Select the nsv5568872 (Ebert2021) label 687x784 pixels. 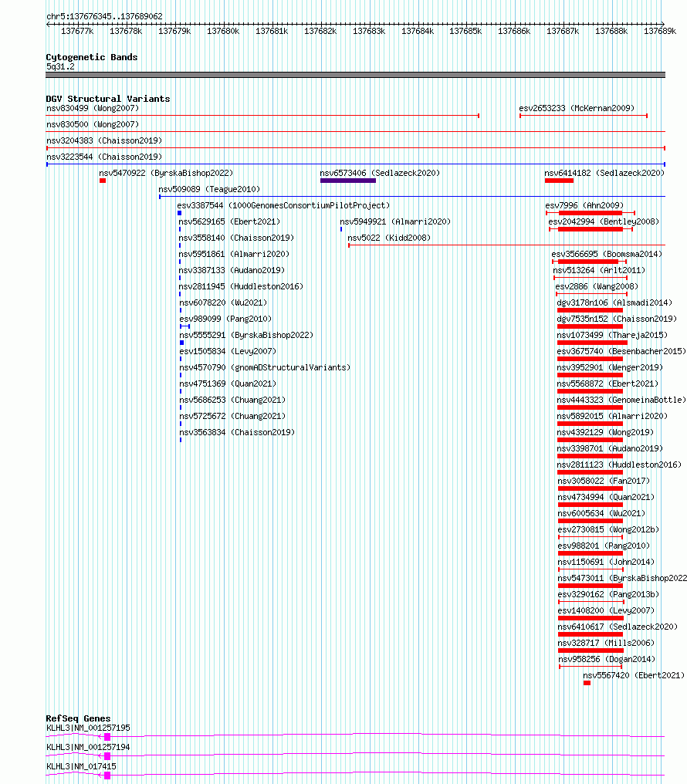[x=607, y=384]
